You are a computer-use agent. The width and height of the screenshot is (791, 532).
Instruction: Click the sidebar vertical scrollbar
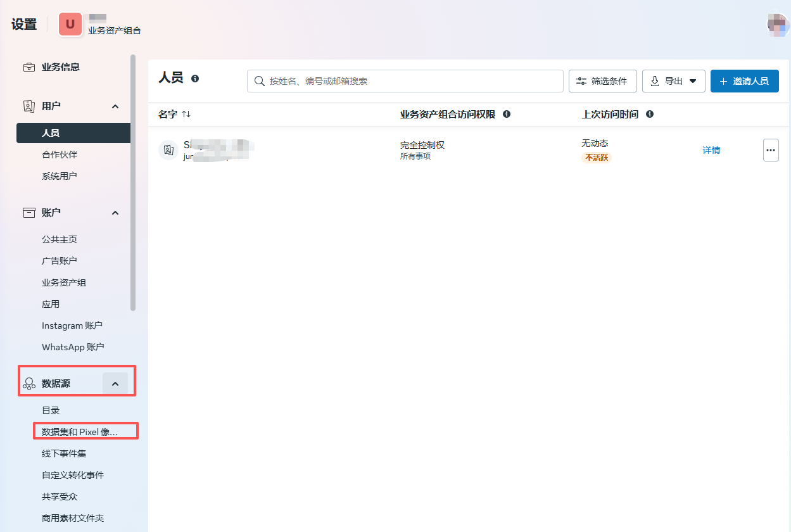(x=133, y=182)
